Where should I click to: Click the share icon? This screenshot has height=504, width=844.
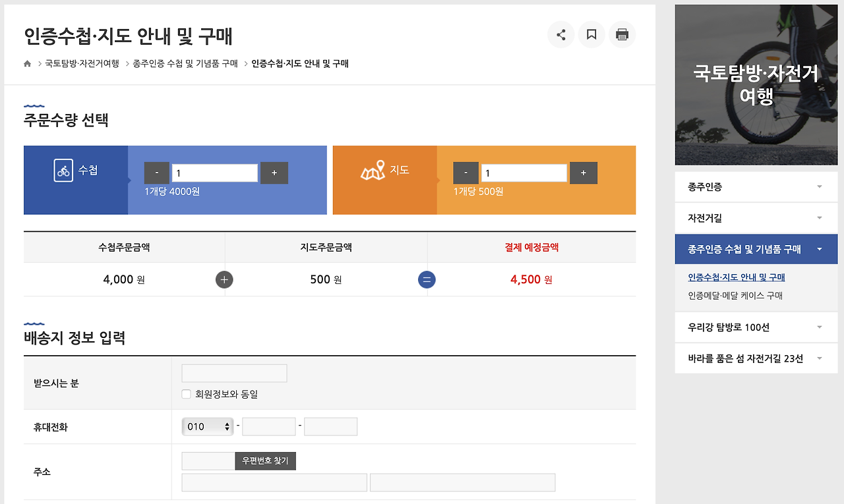tap(560, 34)
